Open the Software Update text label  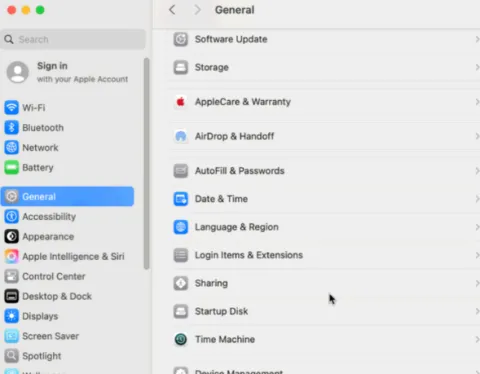[x=231, y=39]
